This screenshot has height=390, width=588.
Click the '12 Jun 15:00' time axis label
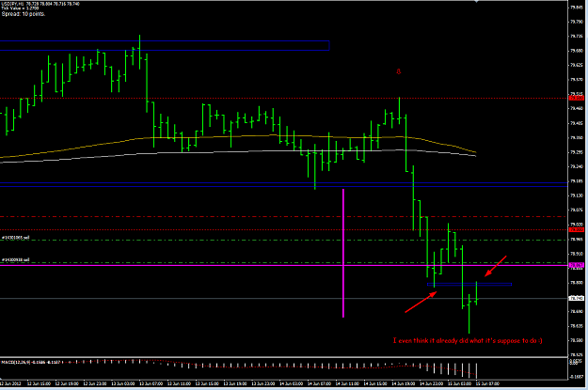(39, 383)
